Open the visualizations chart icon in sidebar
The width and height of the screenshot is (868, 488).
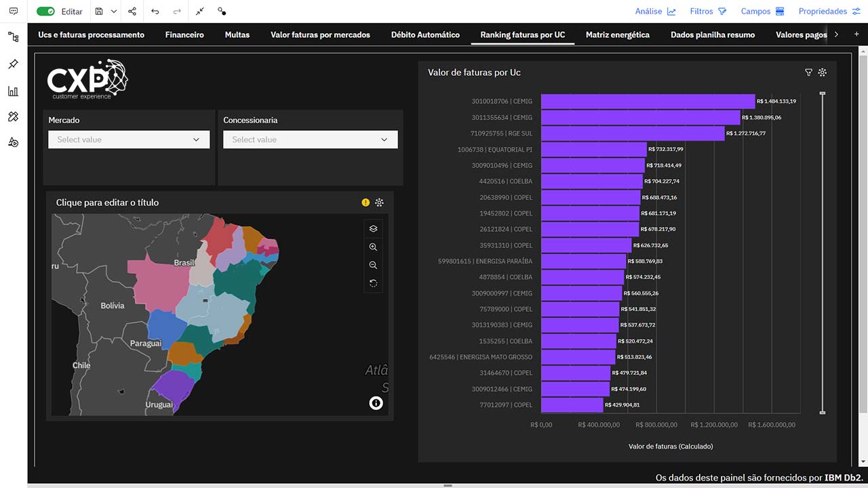(x=13, y=91)
